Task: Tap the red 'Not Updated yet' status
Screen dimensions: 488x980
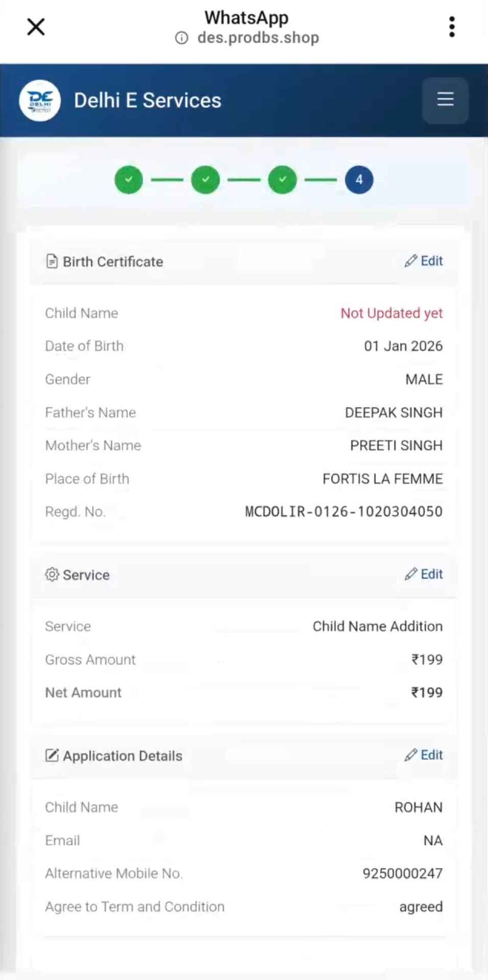Action: (392, 313)
